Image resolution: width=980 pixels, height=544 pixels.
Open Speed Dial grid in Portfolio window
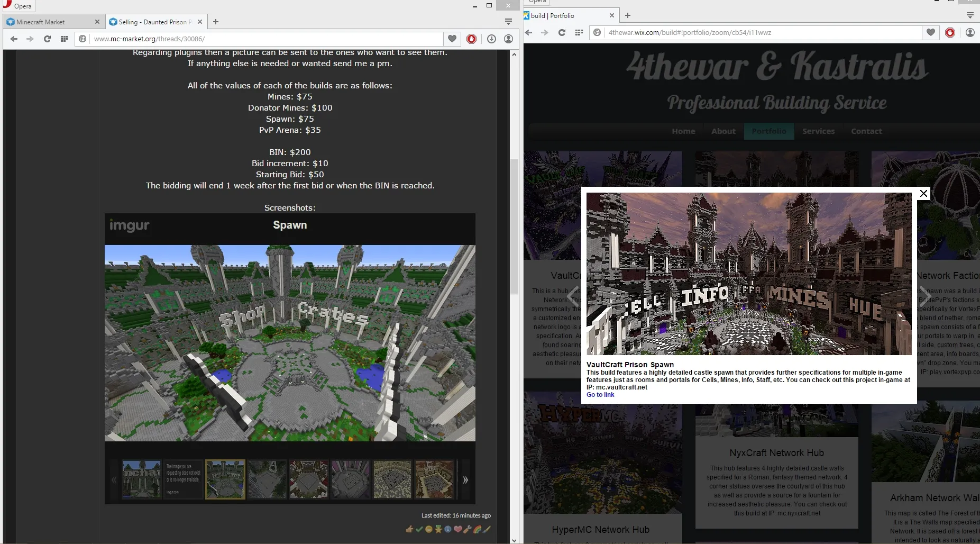point(579,32)
